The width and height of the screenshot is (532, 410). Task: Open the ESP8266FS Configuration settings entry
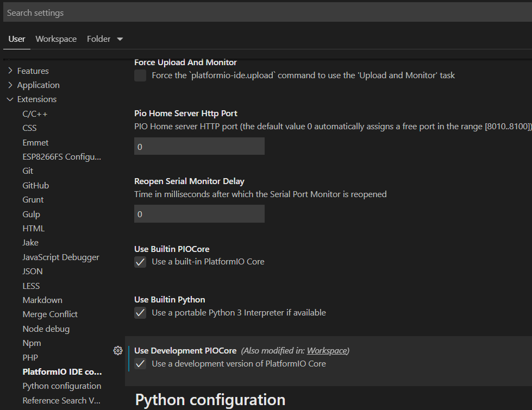61,157
